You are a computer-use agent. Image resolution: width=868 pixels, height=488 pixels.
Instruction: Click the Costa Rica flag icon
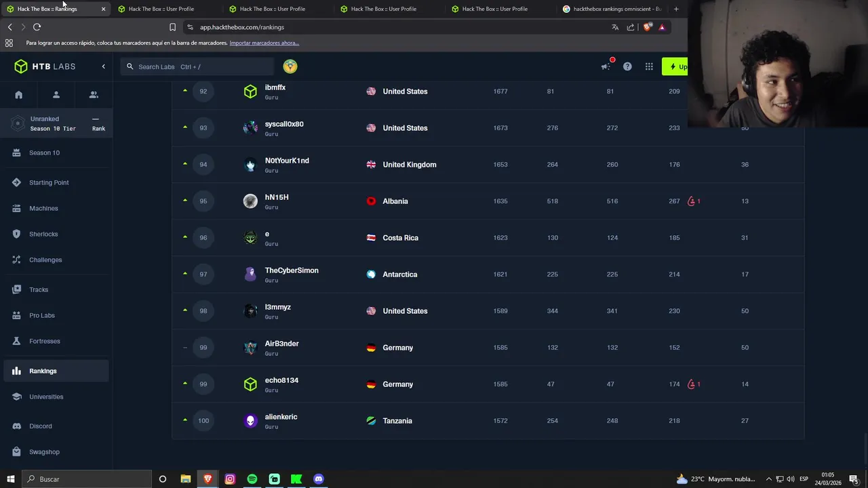coord(371,238)
